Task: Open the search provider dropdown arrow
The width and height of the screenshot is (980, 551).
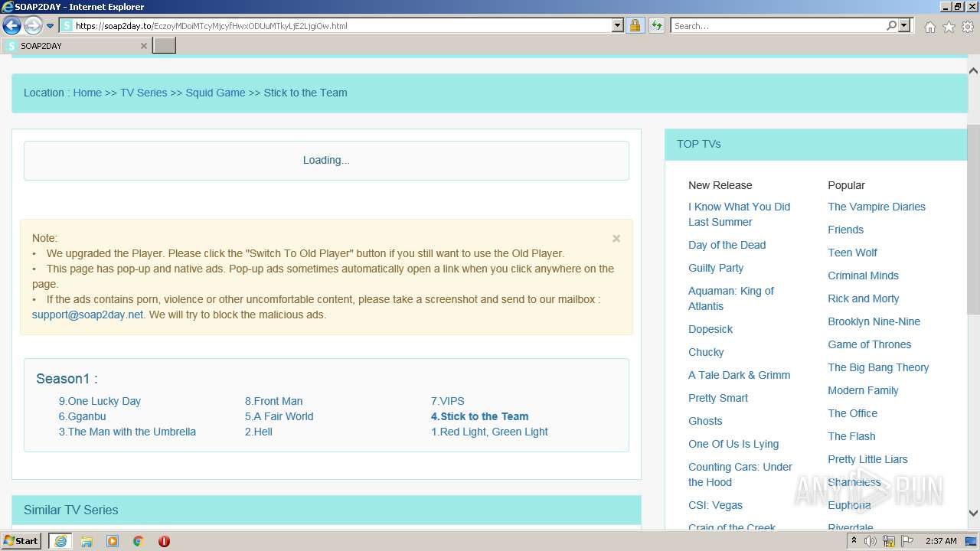Action: click(904, 25)
